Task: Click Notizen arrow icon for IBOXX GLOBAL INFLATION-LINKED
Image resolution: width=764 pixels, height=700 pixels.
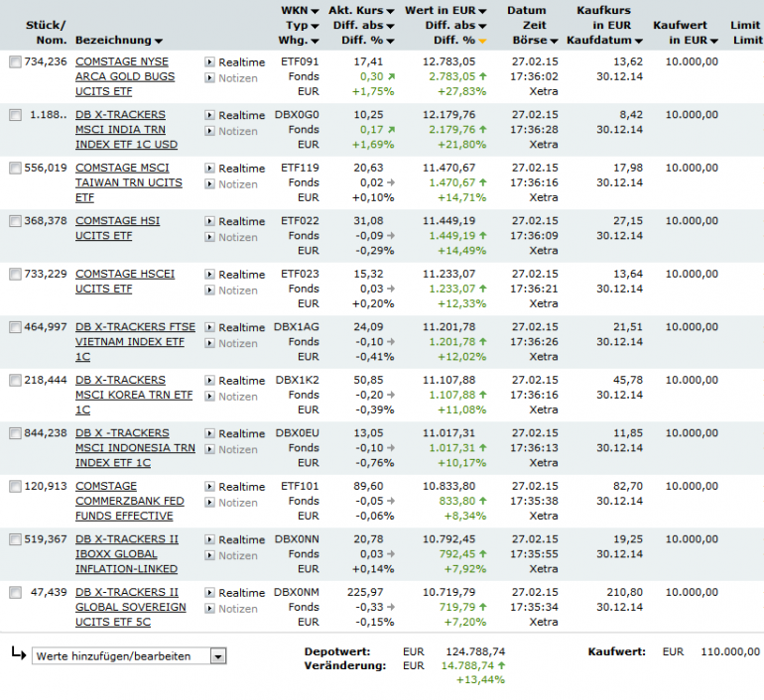Action: coord(209,555)
